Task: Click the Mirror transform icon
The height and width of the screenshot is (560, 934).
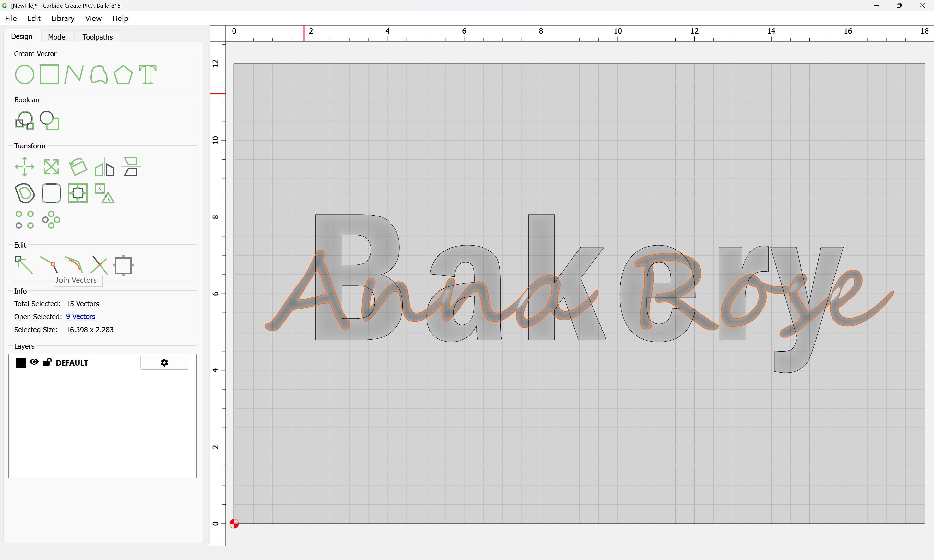Action: pos(104,167)
